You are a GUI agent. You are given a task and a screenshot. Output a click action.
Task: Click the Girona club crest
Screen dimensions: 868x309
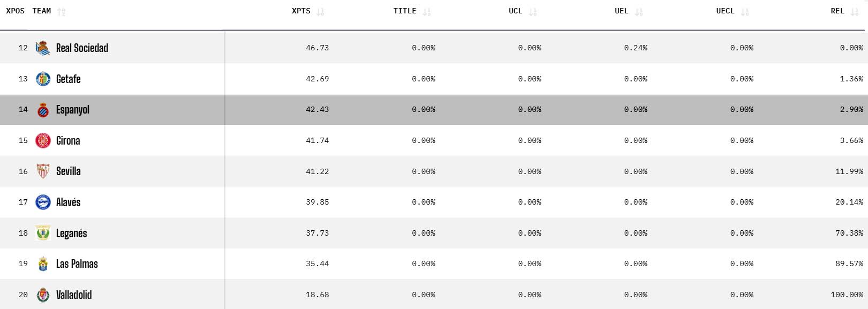tap(43, 141)
